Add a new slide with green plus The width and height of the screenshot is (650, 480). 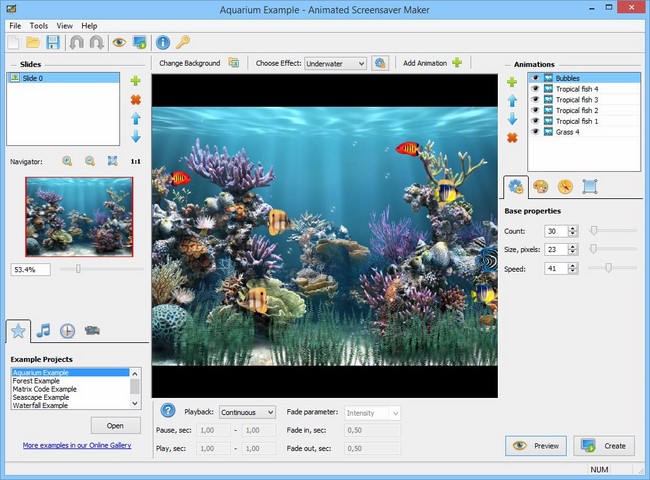pyautogui.click(x=136, y=81)
